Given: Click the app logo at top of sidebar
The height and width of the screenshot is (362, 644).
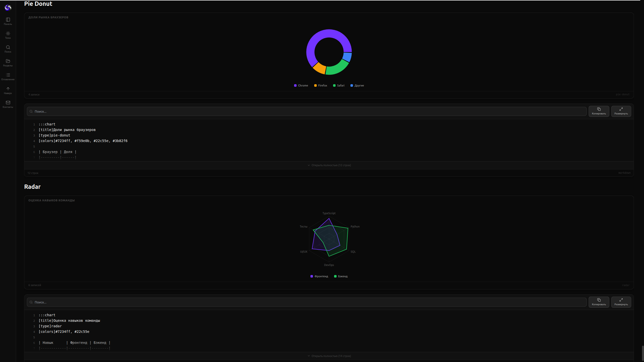Looking at the screenshot, I should pos(8,8).
